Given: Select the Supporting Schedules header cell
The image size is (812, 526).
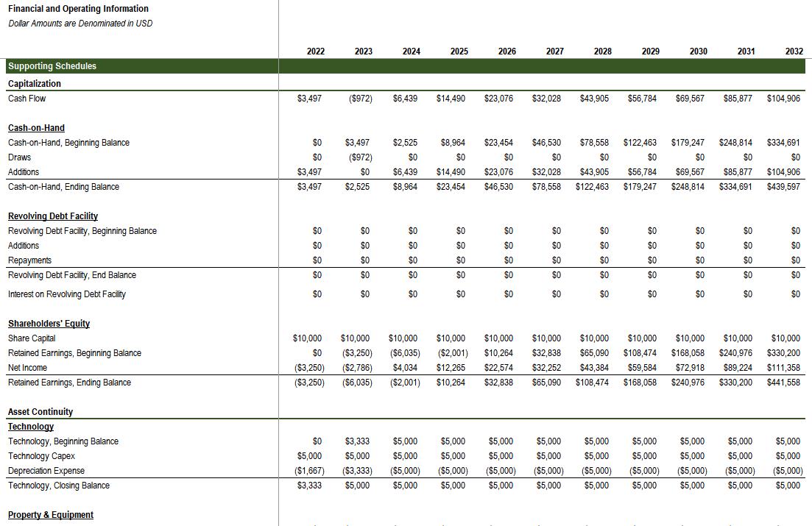Looking at the screenshot, I should pos(142,66).
